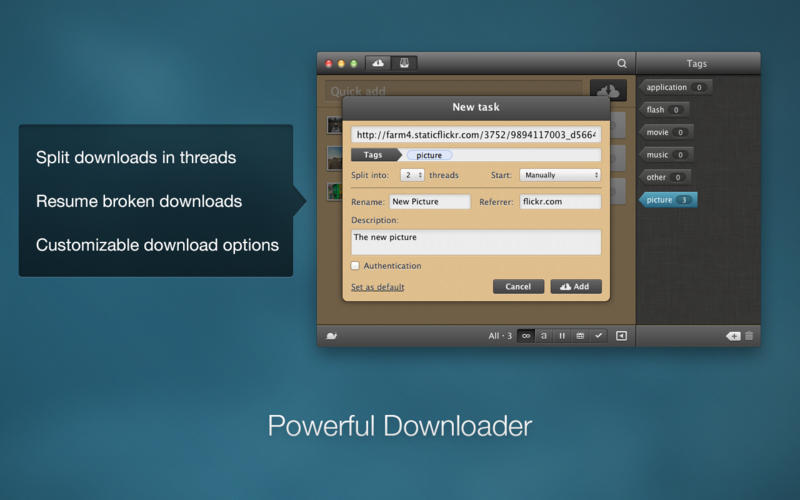The width and height of the screenshot is (800, 500).
Task: Add a new tag with the tag-plus icon
Action: (x=733, y=336)
